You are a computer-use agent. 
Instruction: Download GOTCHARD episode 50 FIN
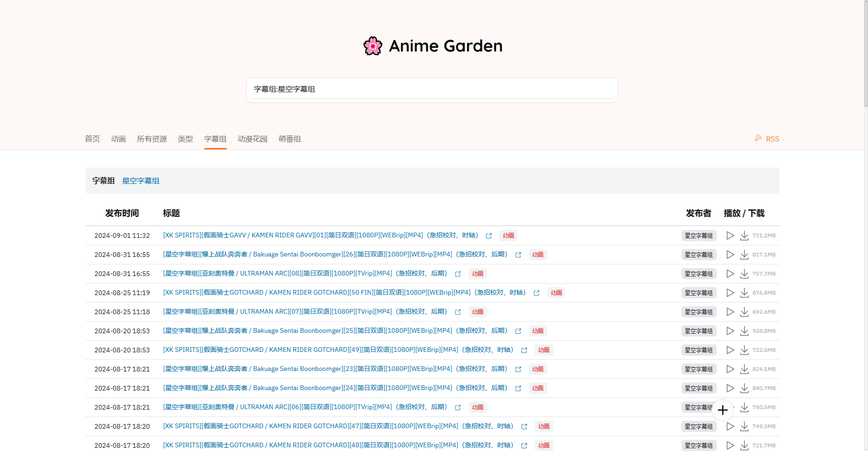point(745,293)
